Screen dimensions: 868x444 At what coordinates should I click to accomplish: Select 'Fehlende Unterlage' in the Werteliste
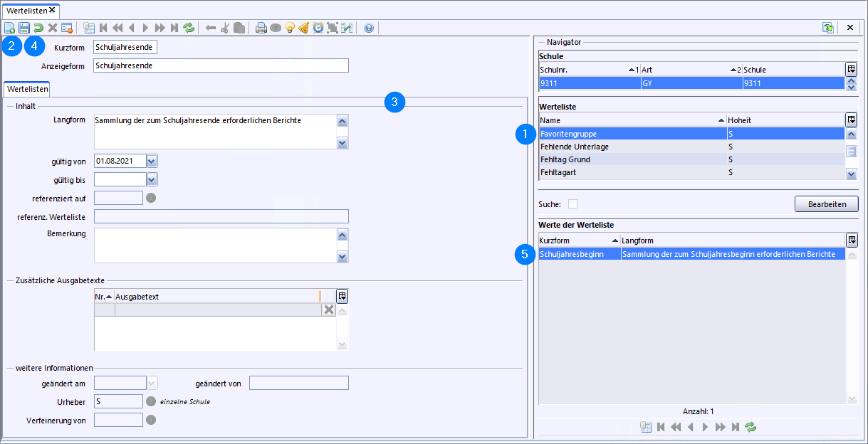691,147
